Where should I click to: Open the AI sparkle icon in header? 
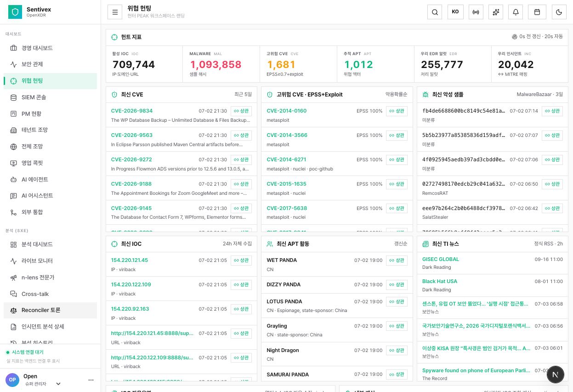click(496, 12)
